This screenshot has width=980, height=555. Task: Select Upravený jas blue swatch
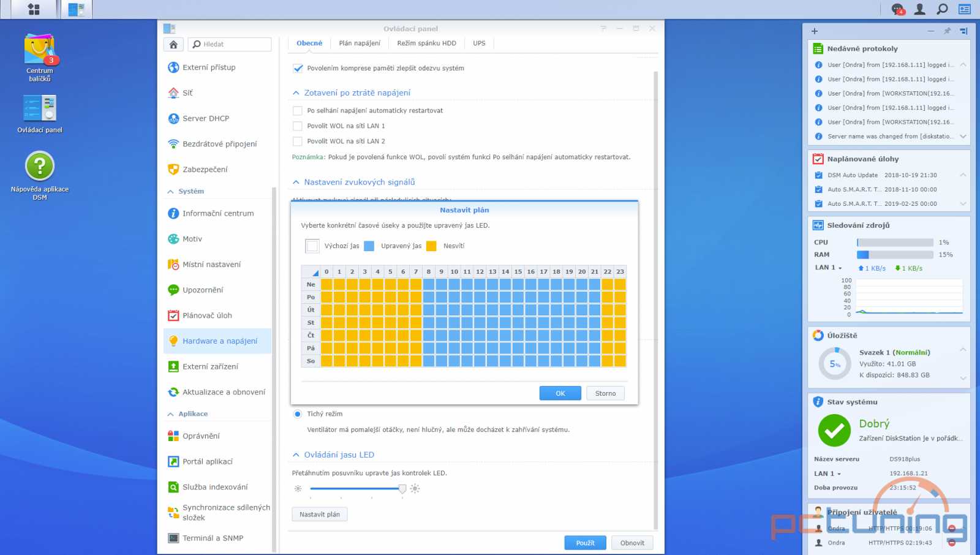click(x=369, y=246)
